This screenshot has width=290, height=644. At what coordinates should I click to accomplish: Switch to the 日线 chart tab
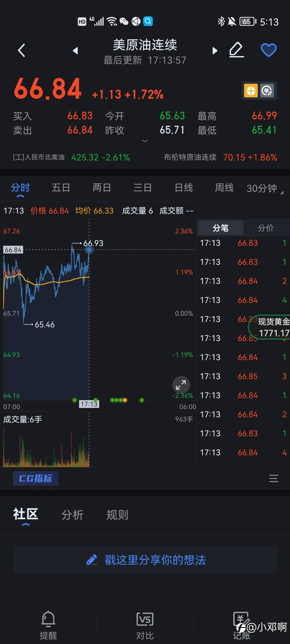184,188
